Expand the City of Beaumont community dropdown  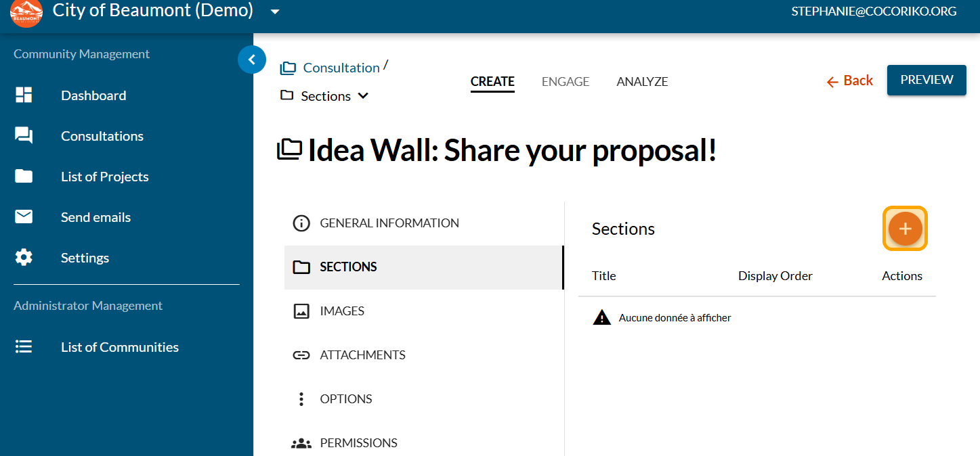[x=275, y=12]
